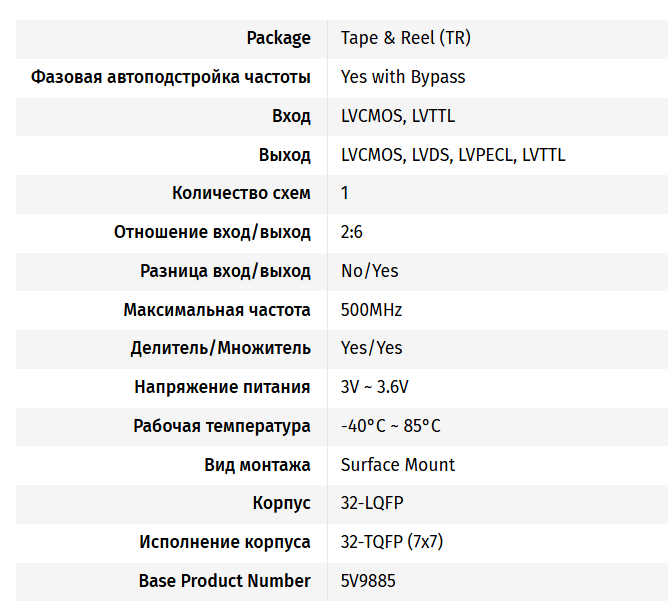Select the -40°C ~ 85°C temperature value
Viewport: 668px width, 608px height.
pyautogui.click(x=391, y=426)
